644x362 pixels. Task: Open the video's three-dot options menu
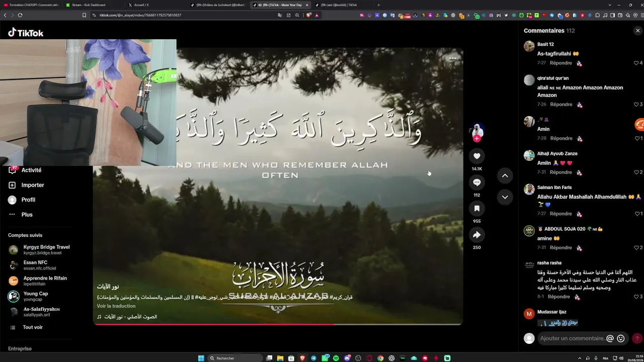tap(452, 58)
